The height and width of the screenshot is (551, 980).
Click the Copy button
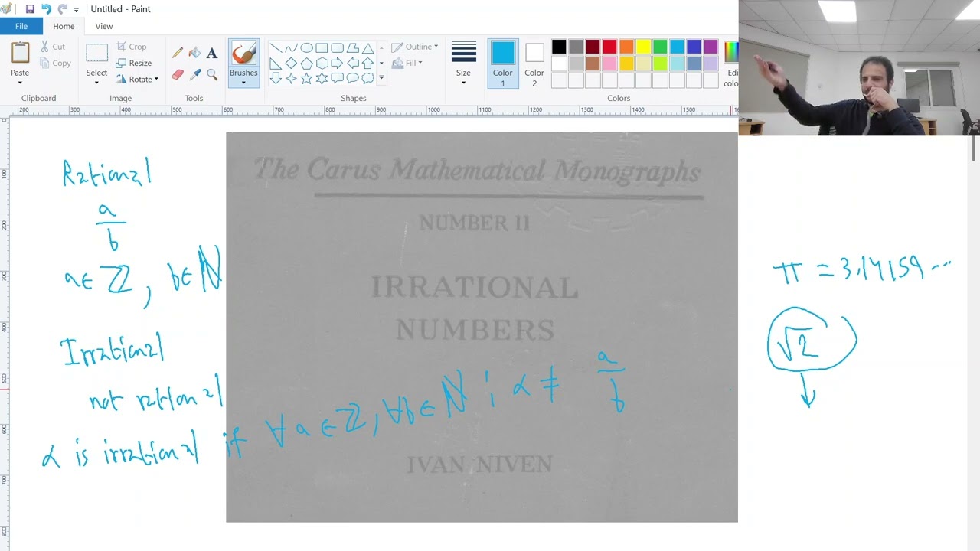[x=55, y=63]
